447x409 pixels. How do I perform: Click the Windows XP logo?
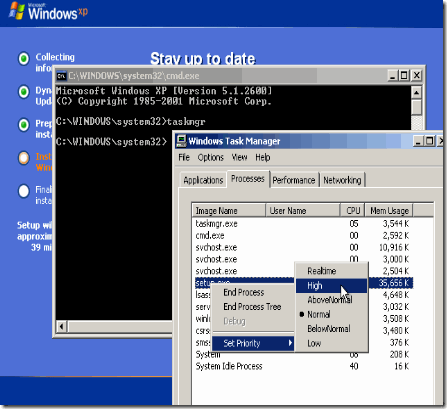[48, 12]
